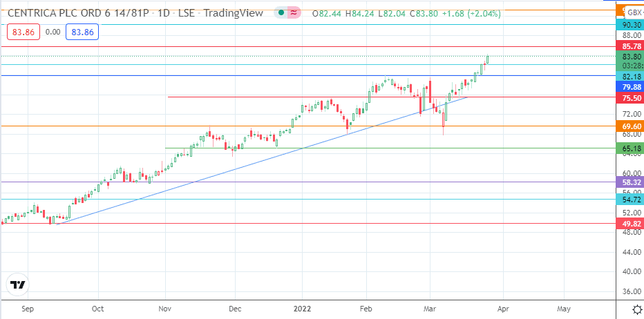Viewport: 644px width, 319px height.
Task: Click the 72.00 price scale tick
Action: click(632, 114)
